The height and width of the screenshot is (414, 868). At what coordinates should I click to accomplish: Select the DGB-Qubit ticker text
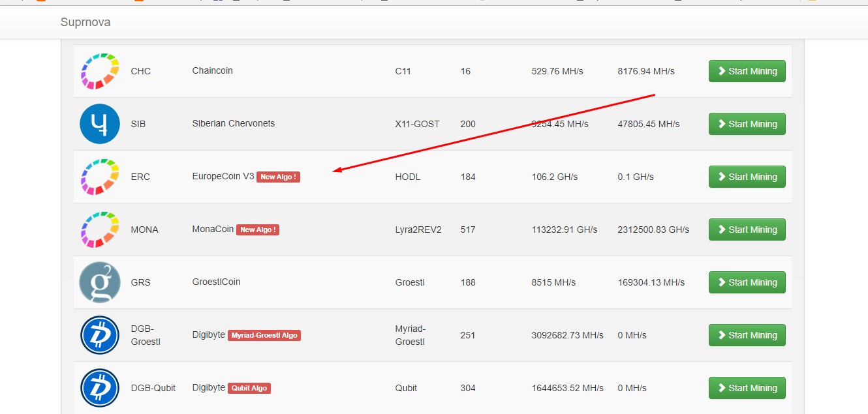click(x=153, y=388)
